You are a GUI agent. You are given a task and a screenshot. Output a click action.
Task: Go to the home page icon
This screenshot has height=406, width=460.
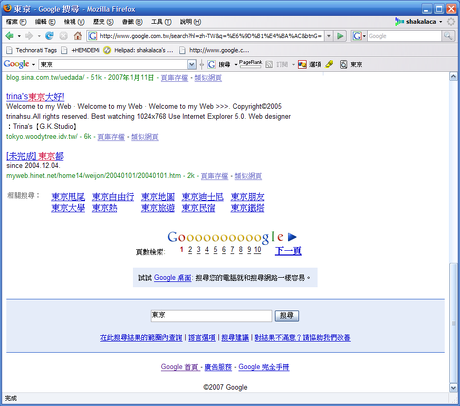(78, 36)
